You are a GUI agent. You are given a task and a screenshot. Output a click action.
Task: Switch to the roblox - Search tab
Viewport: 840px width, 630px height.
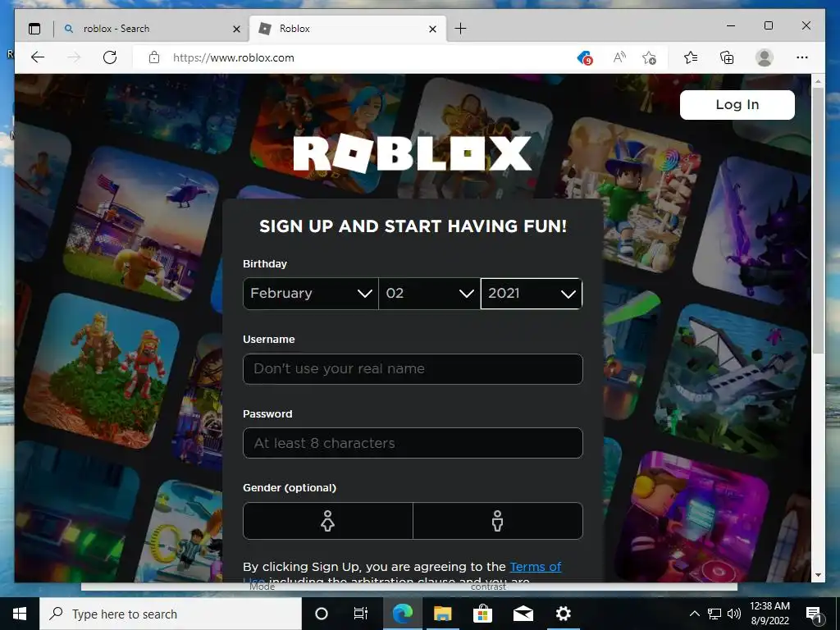152,29
